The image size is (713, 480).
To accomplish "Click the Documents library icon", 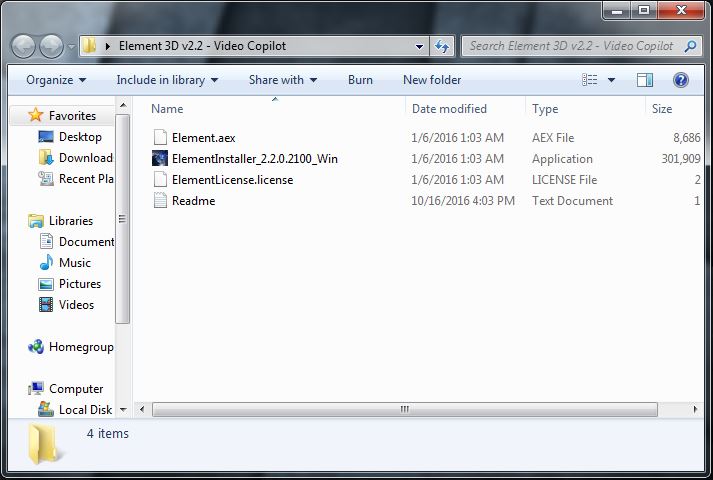I will [46, 241].
